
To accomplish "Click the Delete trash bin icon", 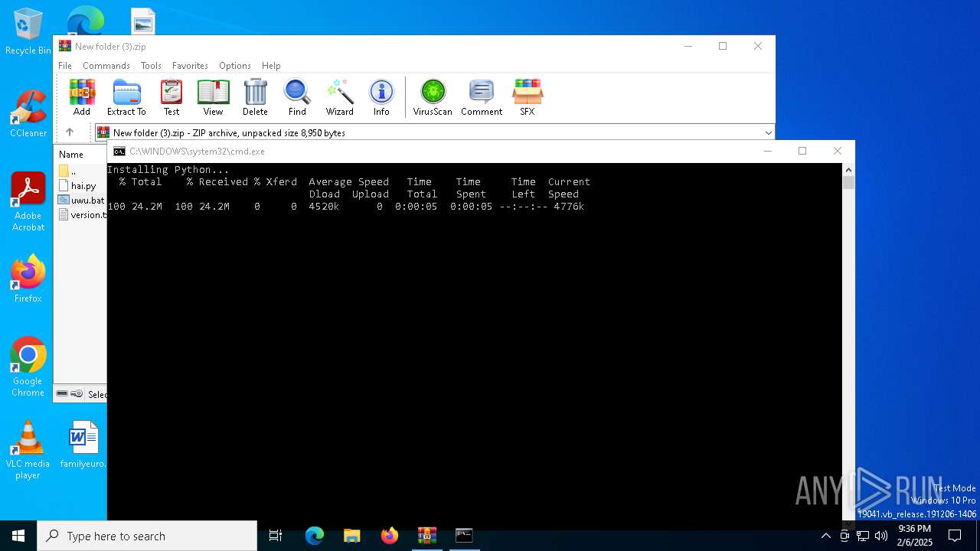I will pyautogui.click(x=255, y=97).
